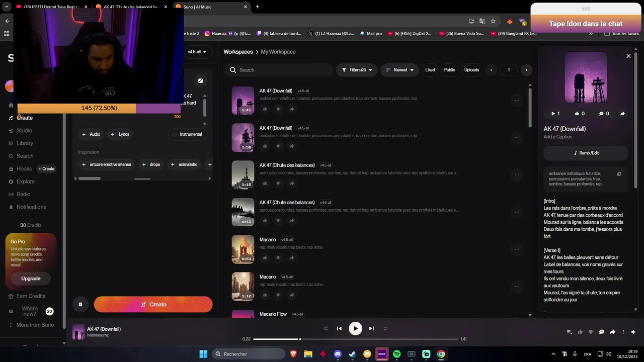The width and height of the screenshot is (644, 362).
Task: Open Spotify from the taskbar
Action: point(396,354)
